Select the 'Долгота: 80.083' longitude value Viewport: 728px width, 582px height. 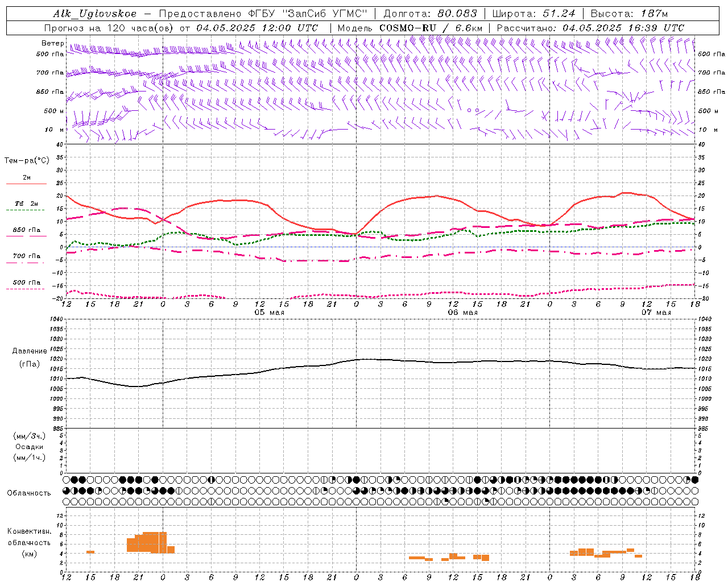[x=429, y=14]
